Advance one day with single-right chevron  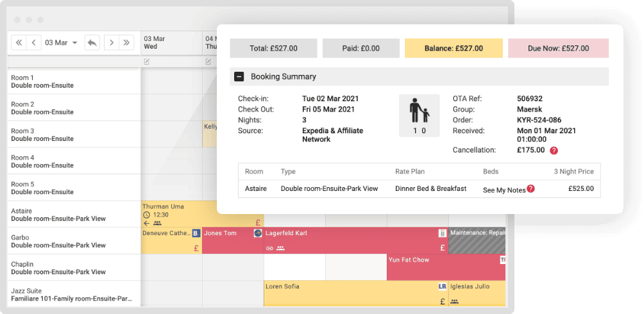(x=112, y=43)
